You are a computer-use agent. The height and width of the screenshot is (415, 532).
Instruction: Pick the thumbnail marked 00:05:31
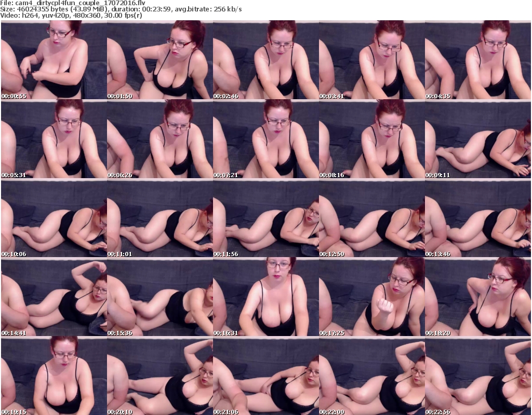pyautogui.click(x=54, y=139)
